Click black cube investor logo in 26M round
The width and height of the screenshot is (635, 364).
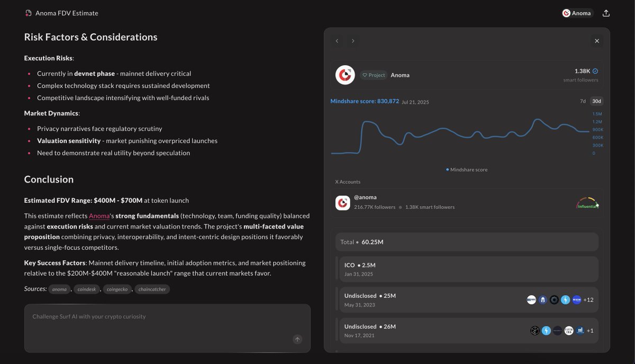pyautogui.click(x=535, y=331)
